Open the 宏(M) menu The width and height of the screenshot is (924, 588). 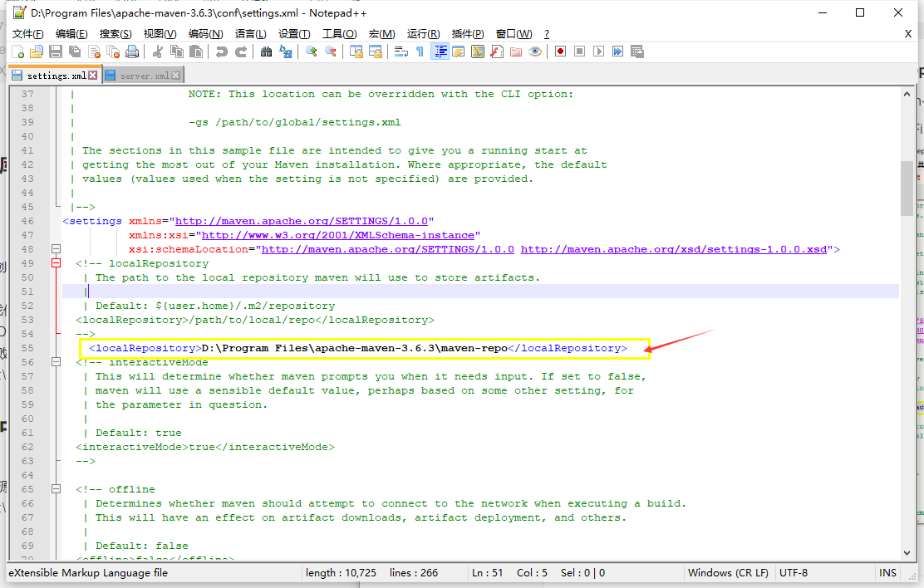[382, 34]
